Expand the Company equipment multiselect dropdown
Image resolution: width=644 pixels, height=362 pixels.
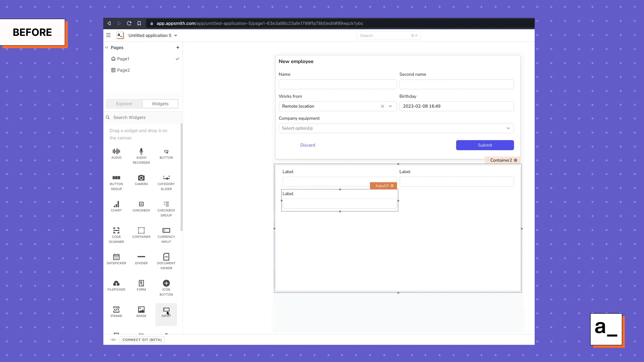point(508,128)
